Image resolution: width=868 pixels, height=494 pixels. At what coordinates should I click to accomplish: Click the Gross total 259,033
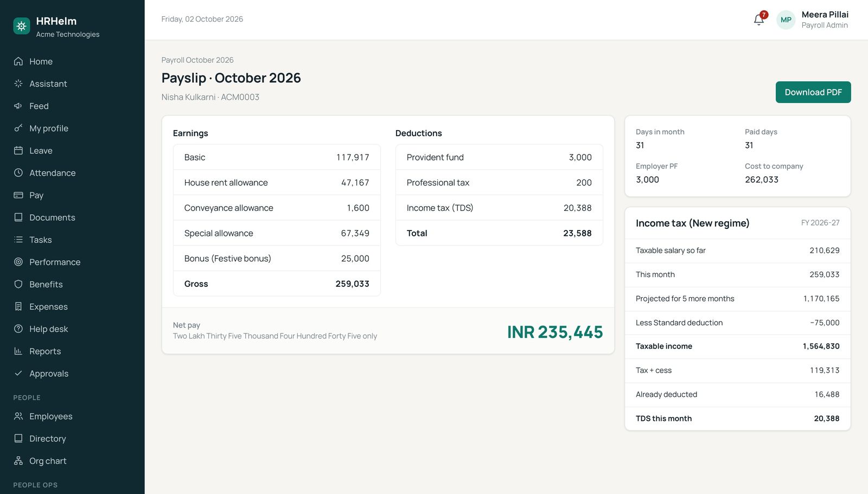pos(352,284)
